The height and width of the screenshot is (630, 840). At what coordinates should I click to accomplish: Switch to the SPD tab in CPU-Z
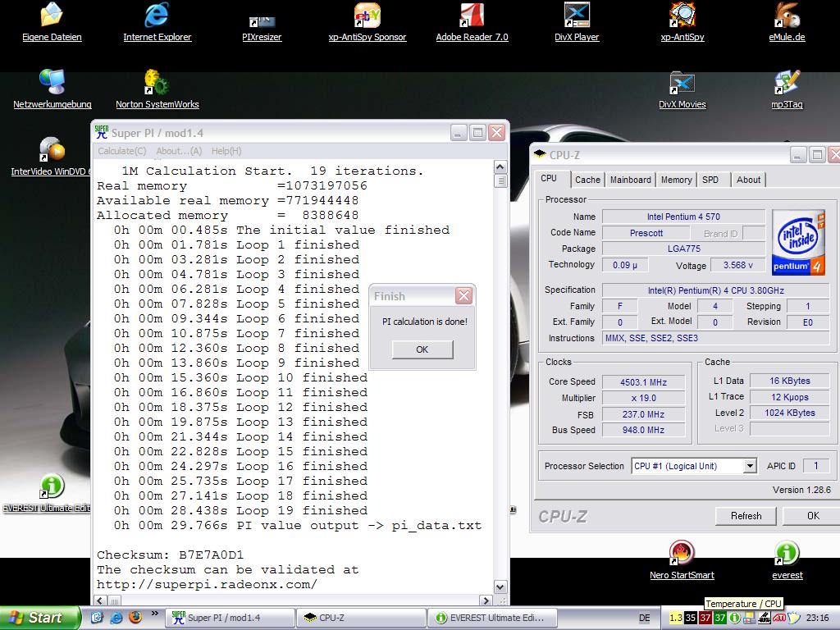tap(710, 180)
